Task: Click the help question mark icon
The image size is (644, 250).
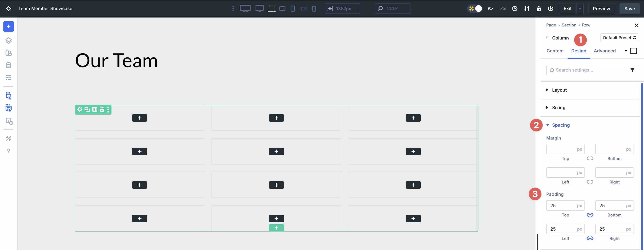Action: pos(9,151)
